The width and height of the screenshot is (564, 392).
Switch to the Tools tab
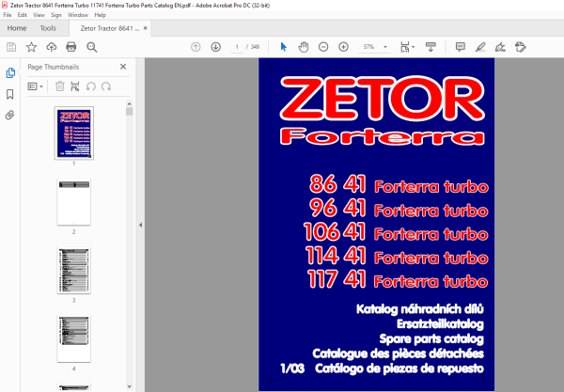48,28
